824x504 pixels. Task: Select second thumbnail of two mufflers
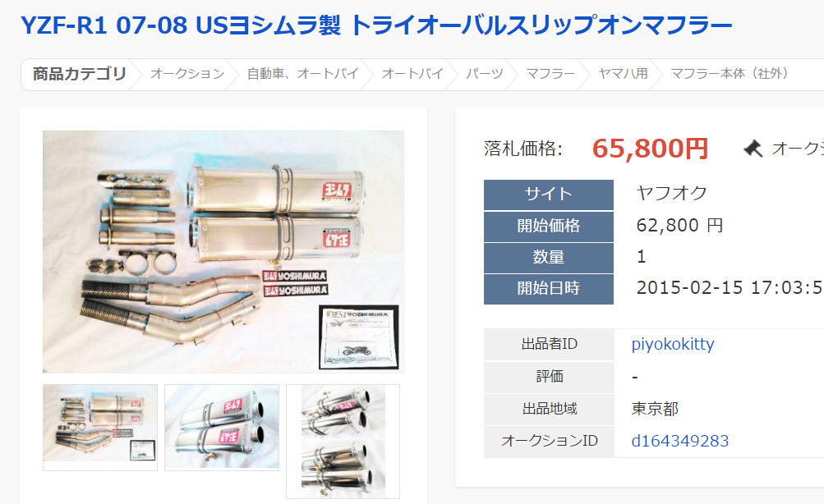point(222,428)
